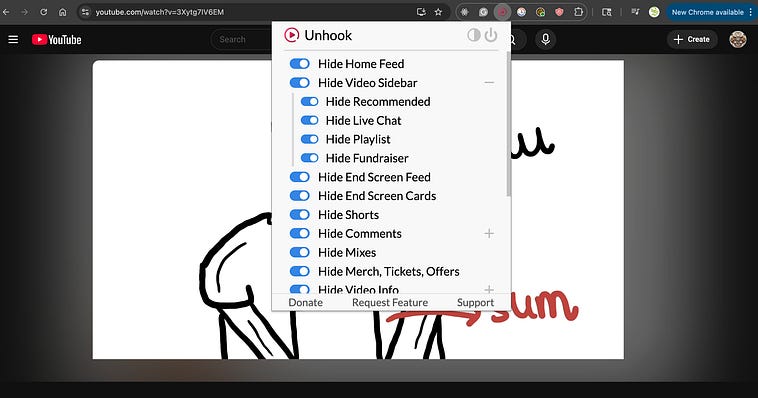Collapse Hide Video Sidebar sub-options
Viewport: 758px width, 398px height.
click(x=489, y=83)
